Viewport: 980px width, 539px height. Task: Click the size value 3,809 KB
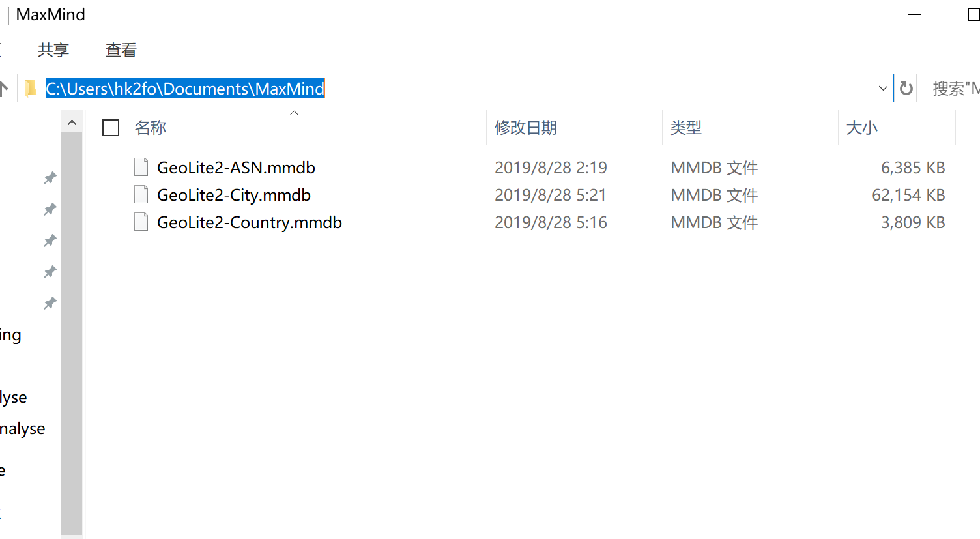click(x=913, y=222)
